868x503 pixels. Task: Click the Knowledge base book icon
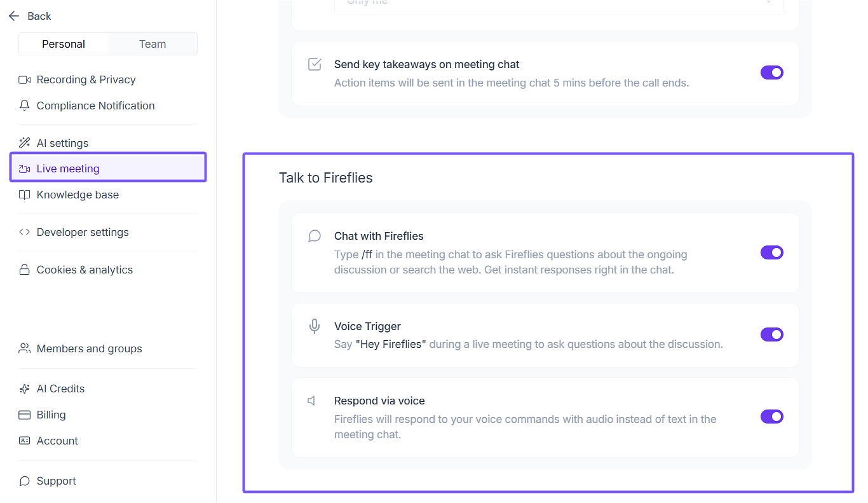[25, 195]
